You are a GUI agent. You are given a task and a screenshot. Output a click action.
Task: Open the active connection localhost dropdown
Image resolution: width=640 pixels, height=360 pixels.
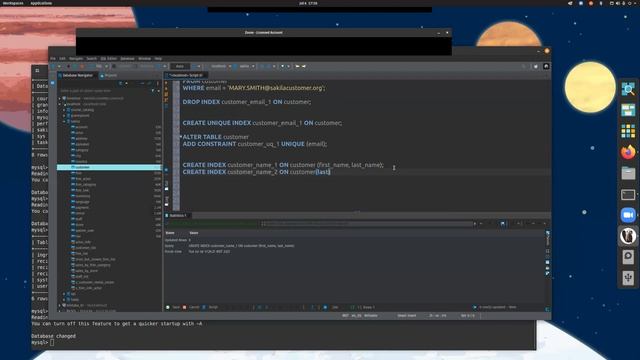point(221,66)
